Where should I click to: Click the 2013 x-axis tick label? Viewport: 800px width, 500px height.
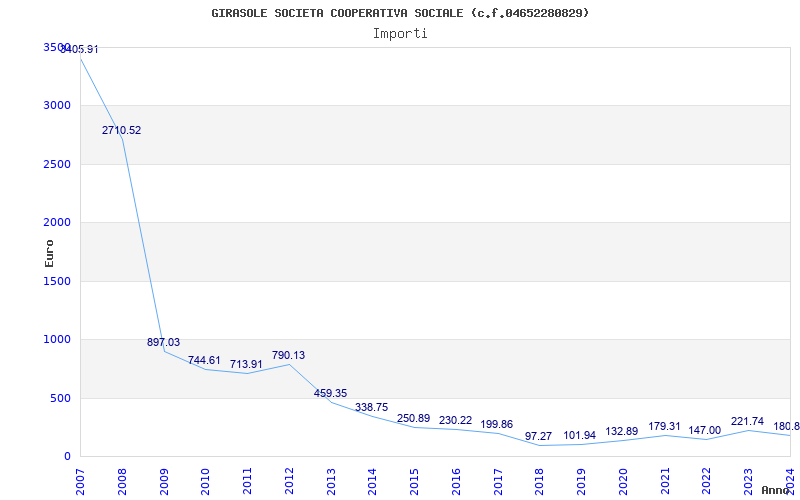point(331,482)
